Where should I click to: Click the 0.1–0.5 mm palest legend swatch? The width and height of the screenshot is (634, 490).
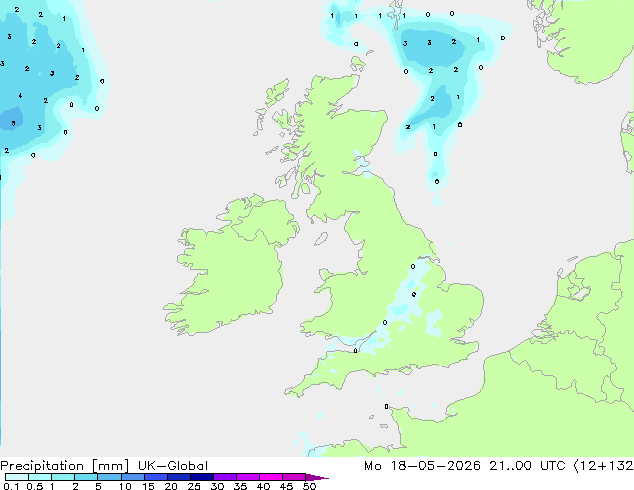[x=17, y=477]
